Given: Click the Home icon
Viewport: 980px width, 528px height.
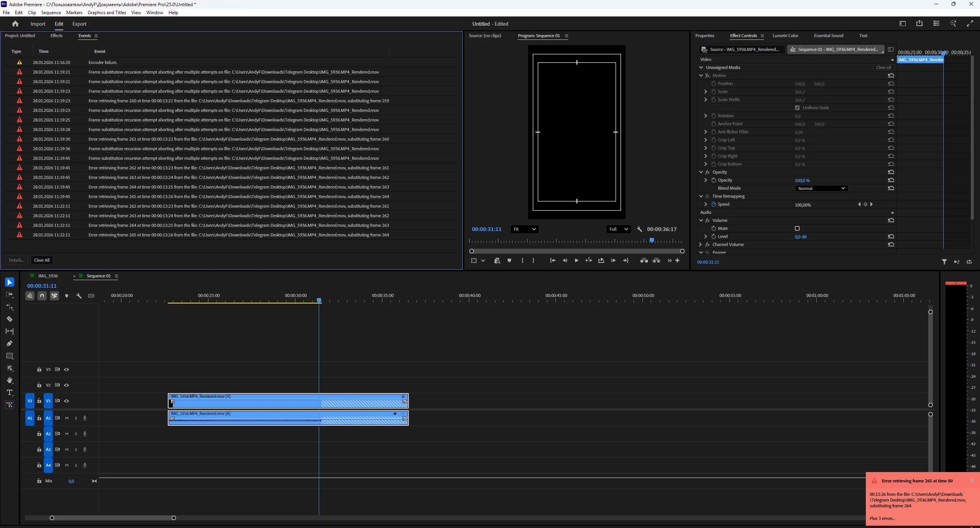Looking at the screenshot, I should click(x=15, y=24).
